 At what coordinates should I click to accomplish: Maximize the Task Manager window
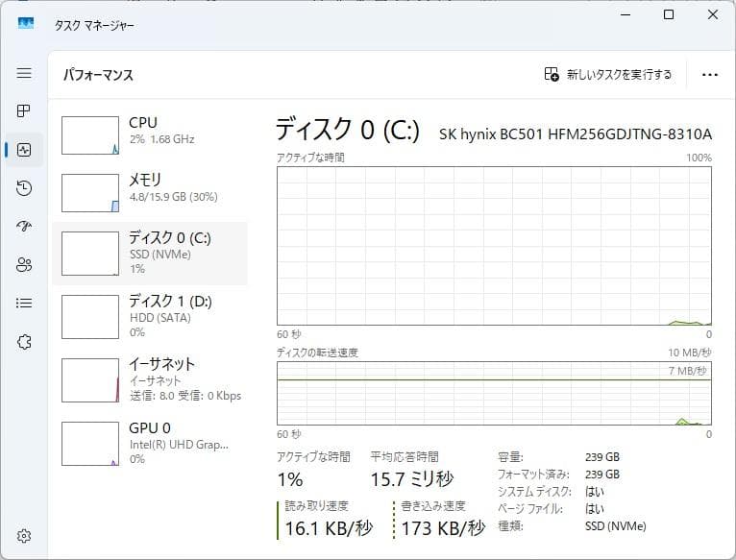pos(669,14)
